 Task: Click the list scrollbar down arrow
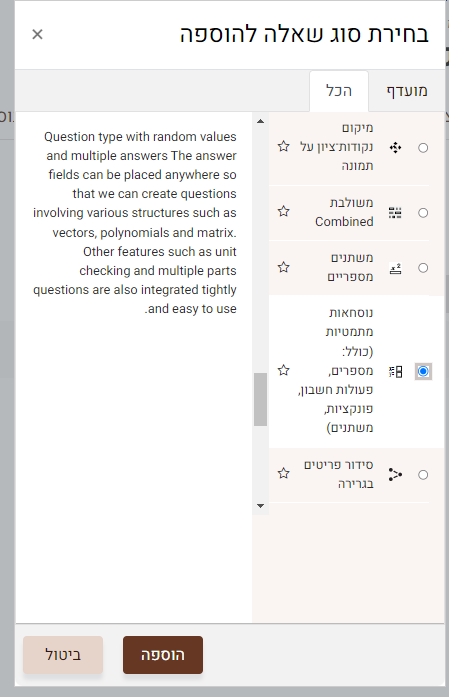coord(261,506)
